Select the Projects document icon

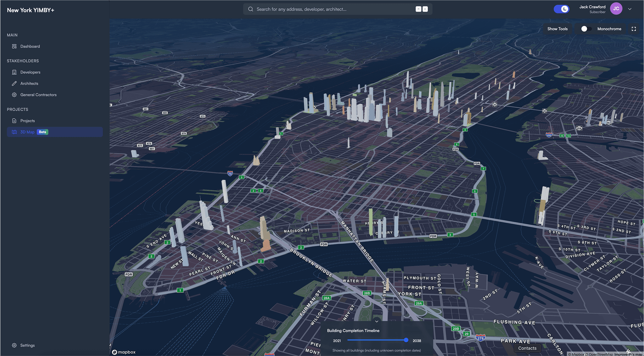click(x=14, y=120)
